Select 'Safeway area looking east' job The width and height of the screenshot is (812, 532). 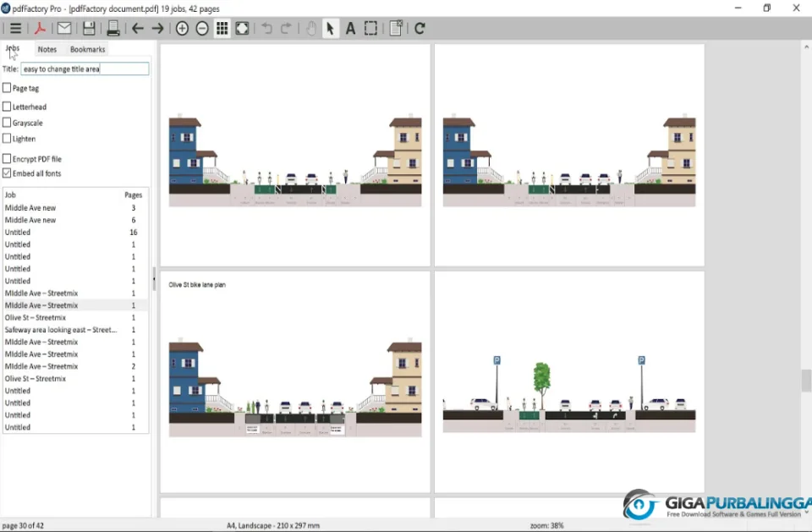tap(75, 330)
